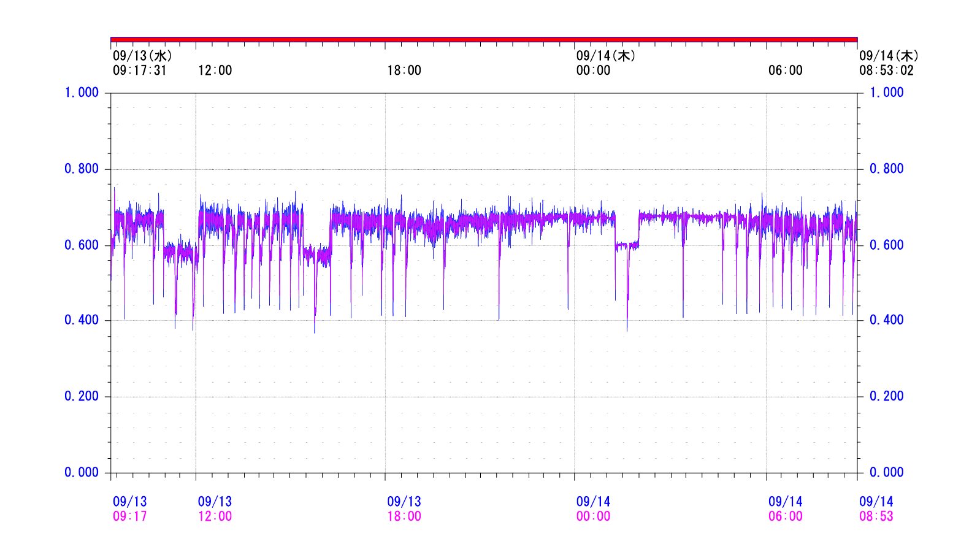The image size is (980, 552).
Task: Click the end timestamp 08:53:02 above the chart
Action: click(886, 71)
